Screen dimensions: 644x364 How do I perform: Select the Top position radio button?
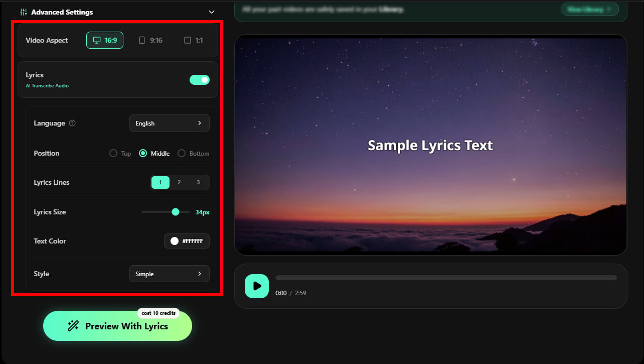[x=113, y=153]
